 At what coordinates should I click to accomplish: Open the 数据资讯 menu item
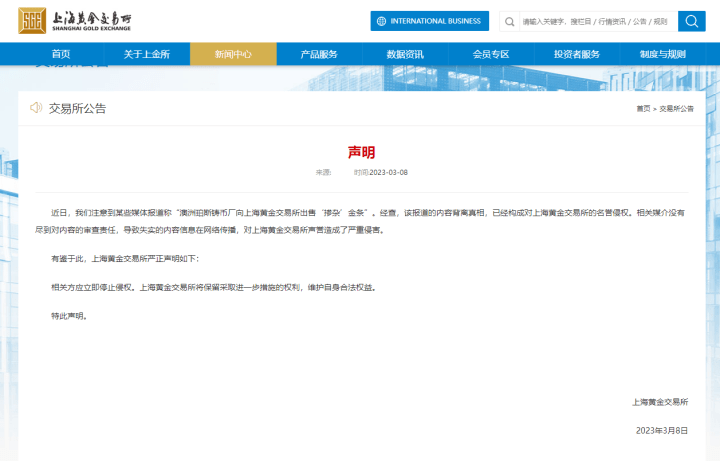coord(405,54)
